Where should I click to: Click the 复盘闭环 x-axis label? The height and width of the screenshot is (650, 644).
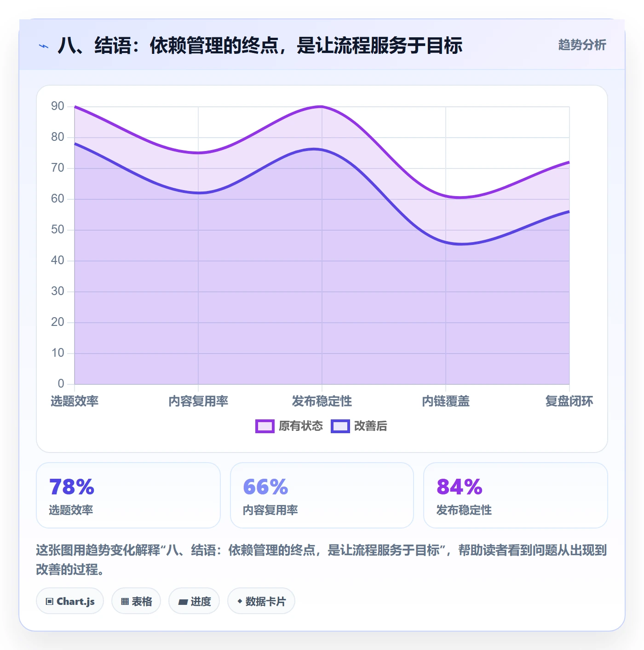click(569, 401)
